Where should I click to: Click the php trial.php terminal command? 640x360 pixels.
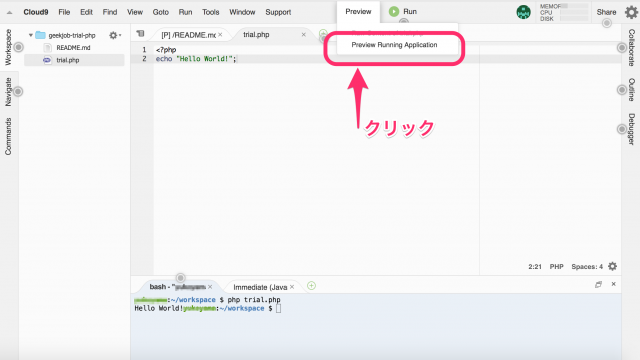pyautogui.click(x=254, y=300)
